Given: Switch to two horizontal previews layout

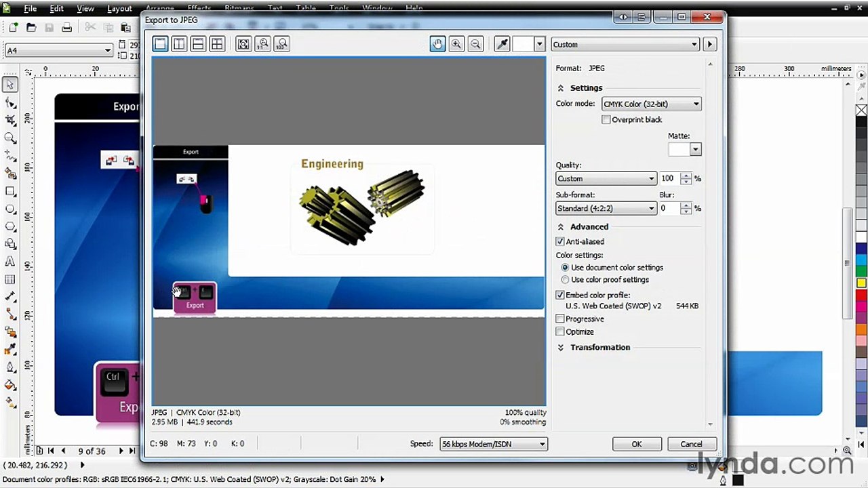Looking at the screenshot, I should click(198, 44).
